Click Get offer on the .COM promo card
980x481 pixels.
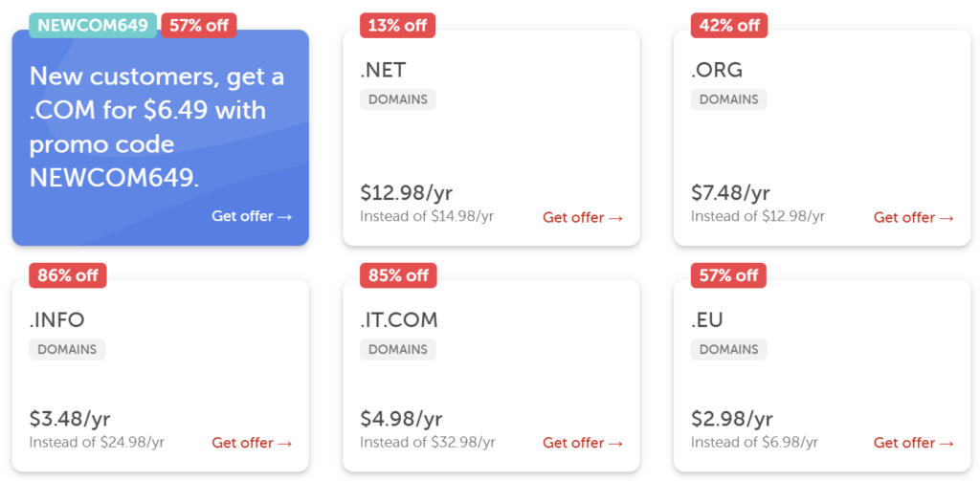click(252, 216)
